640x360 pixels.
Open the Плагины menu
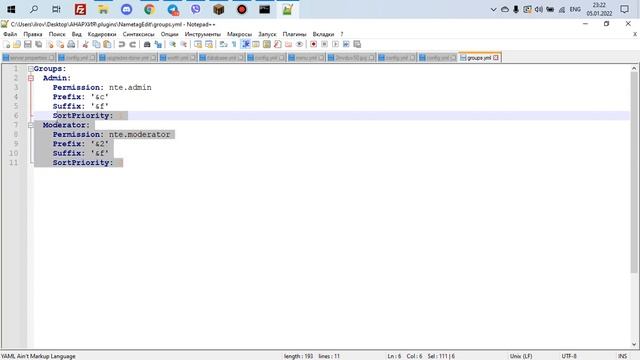click(294, 34)
